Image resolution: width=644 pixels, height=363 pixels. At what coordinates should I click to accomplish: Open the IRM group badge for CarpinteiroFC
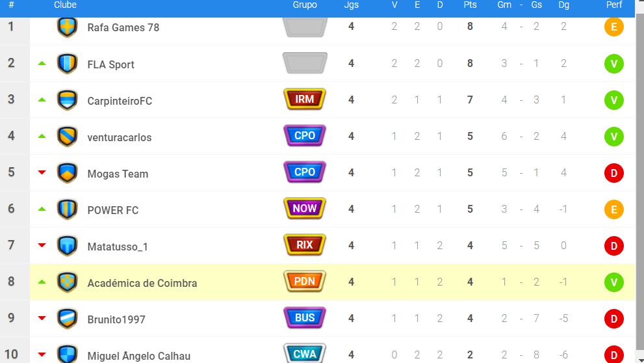[x=304, y=99]
